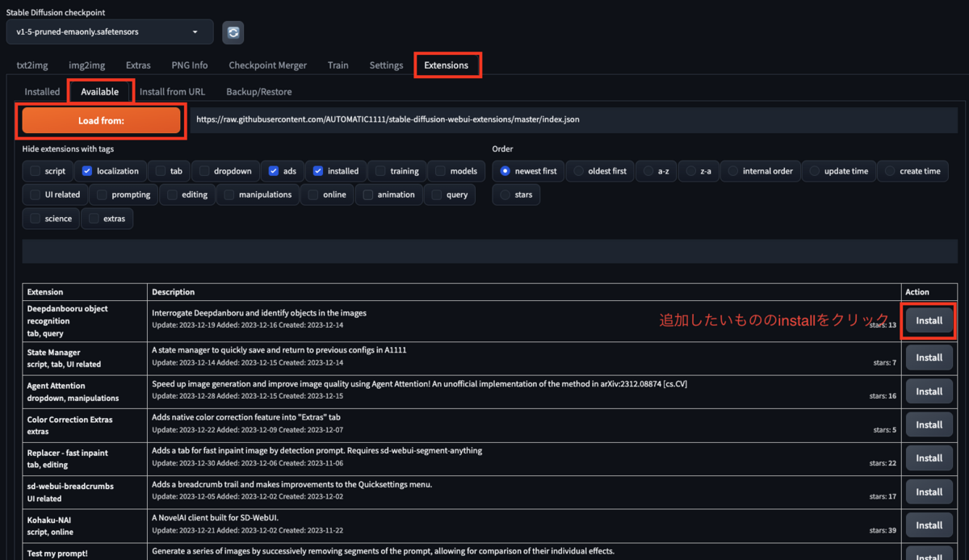Screen dimensions: 969x560
Task: Open the Install from URL sub-tab
Action: 172,91
